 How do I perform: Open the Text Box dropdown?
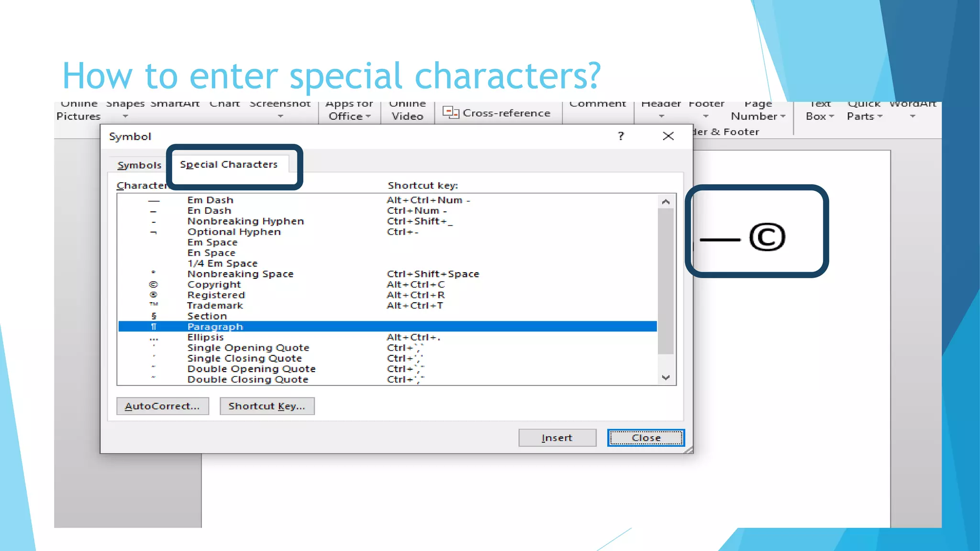[x=820, y=111]
